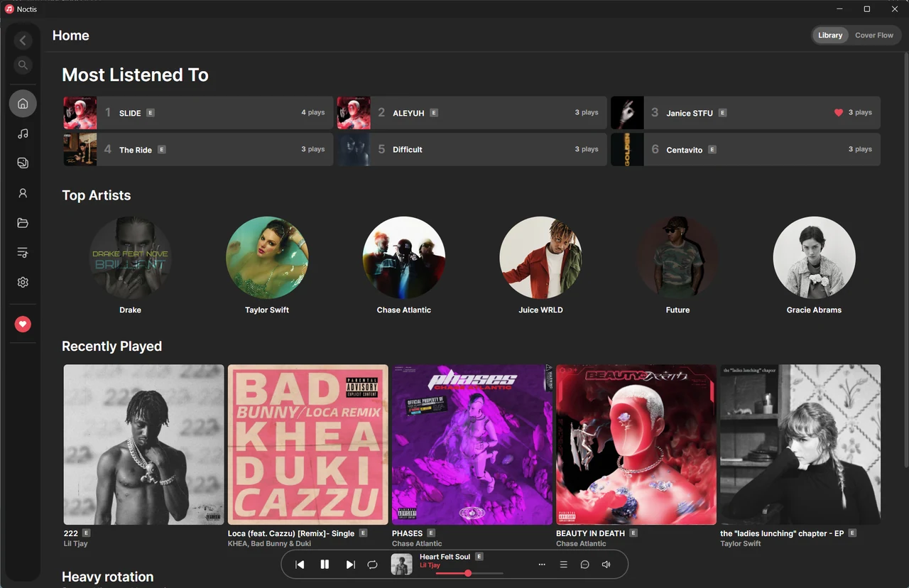Screen dimensions: 909x588
Task: Open the Albums icon in sidebar
Action: pos(23,163)
